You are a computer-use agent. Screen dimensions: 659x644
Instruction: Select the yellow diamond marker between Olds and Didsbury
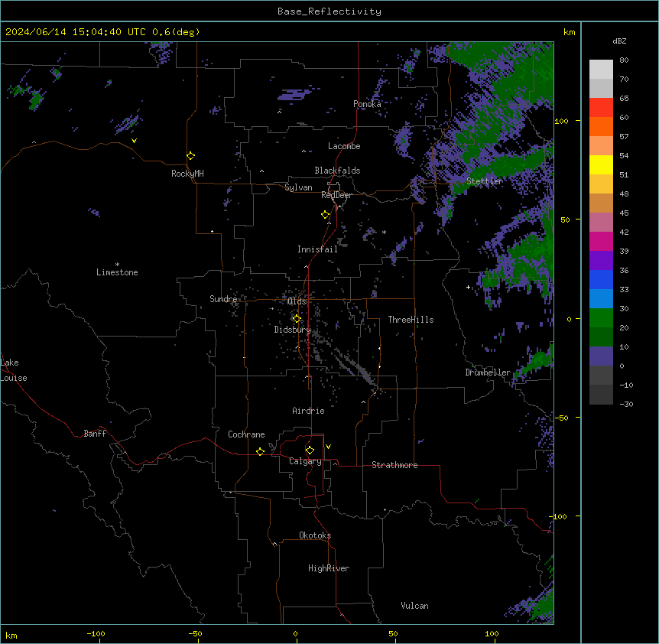coord(297,319)
